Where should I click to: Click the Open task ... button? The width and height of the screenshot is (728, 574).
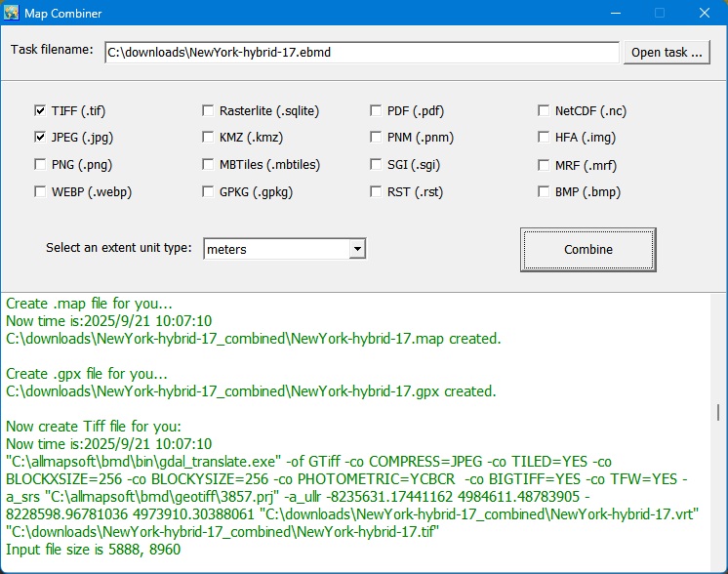pyautogui.click(x=667, y=53)
